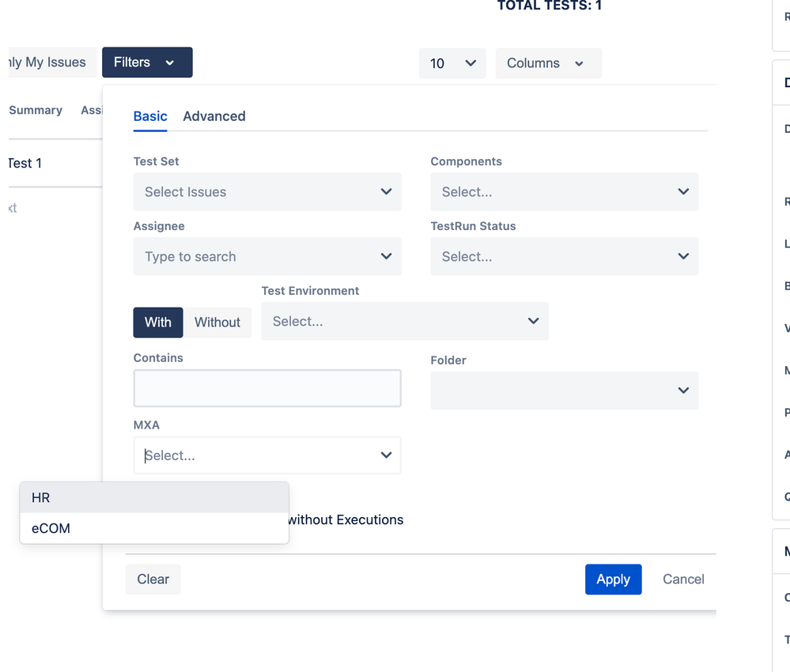
Task: Open the TestRun Status dropdown
Action: [565, 256]
